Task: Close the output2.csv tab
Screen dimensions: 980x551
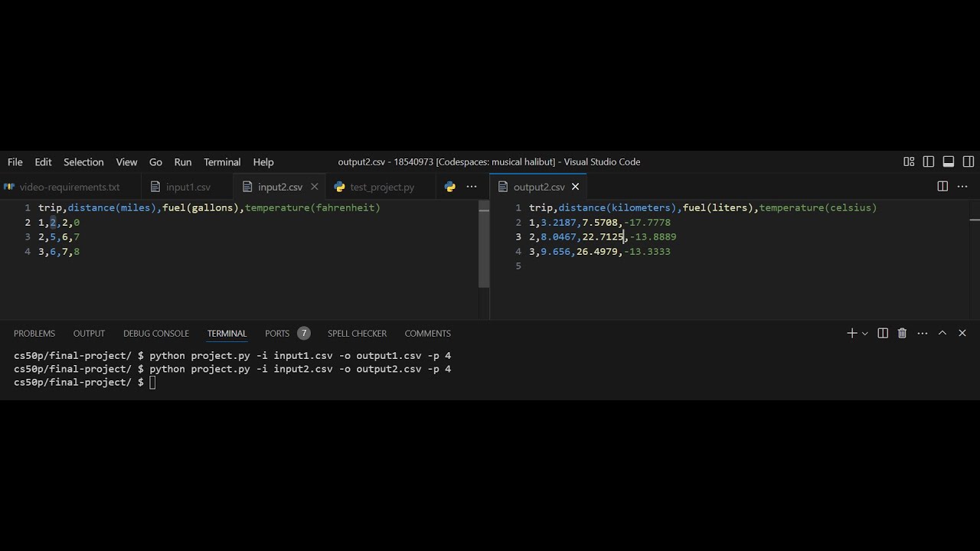Action: click(x=575, y=187)
